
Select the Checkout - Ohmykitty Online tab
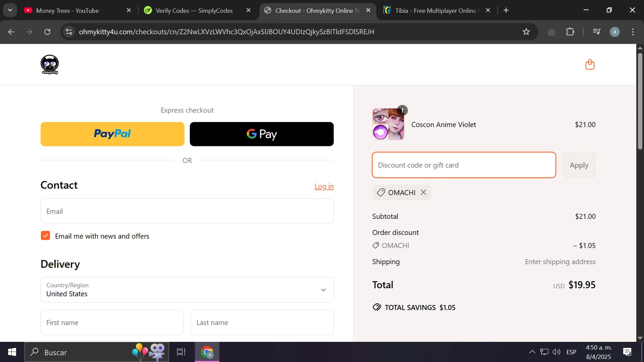click(x=317, y=10)
